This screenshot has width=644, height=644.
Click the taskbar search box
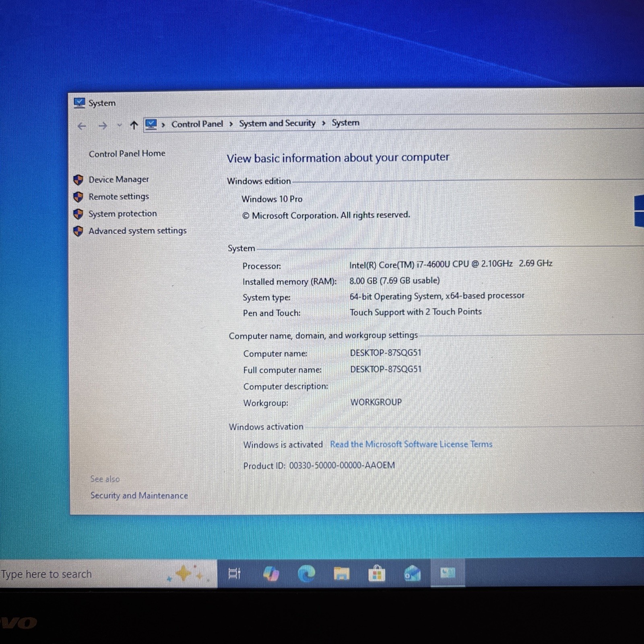tap(108, 574)
